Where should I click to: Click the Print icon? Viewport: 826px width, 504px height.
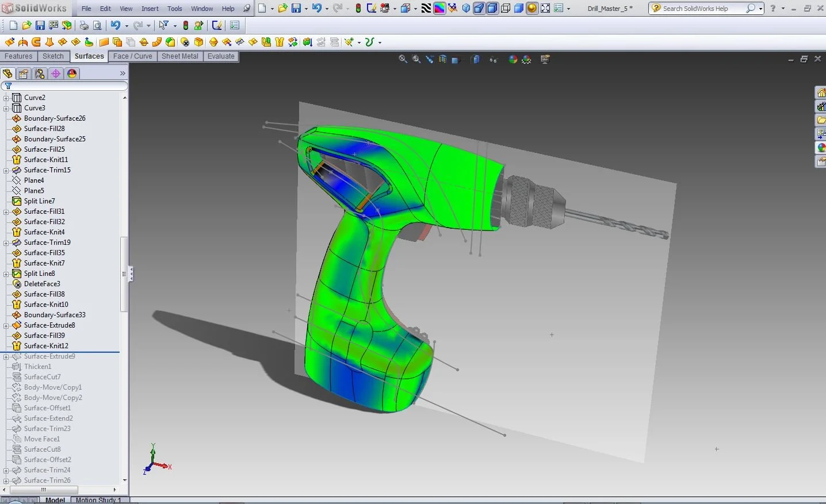[84, 25]
